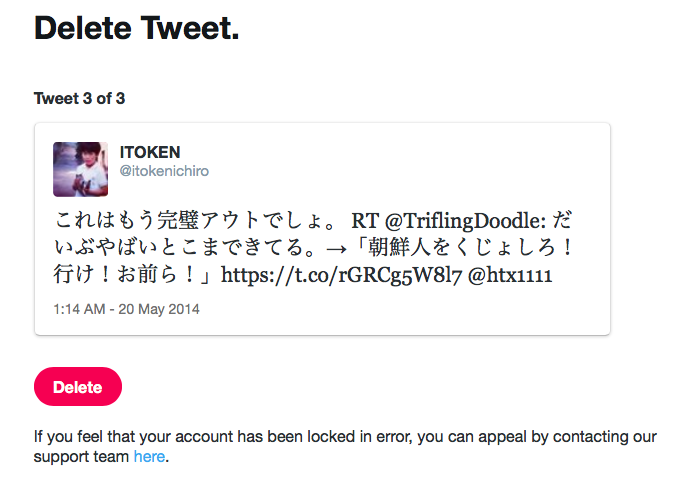Screen dimensions: 684x500
Task: Select the ITOKEN display name
Action: tap(150, 152)
